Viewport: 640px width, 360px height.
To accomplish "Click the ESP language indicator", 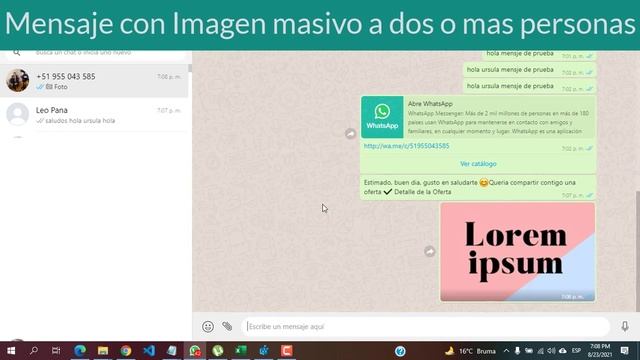I will click(x=576, y=351).
